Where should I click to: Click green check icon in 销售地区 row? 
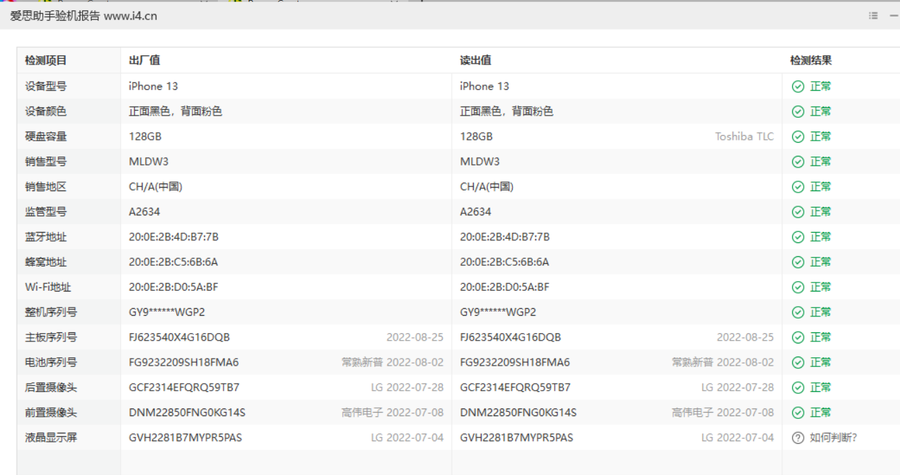(x=798, y=187)
